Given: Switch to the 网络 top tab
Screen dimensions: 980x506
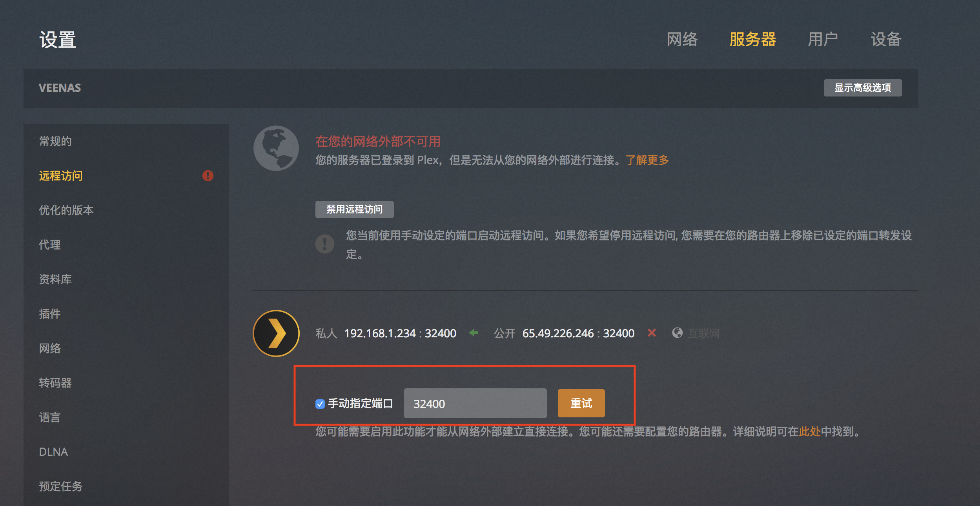Looking at the screenshot, I should tap(682, 39).
